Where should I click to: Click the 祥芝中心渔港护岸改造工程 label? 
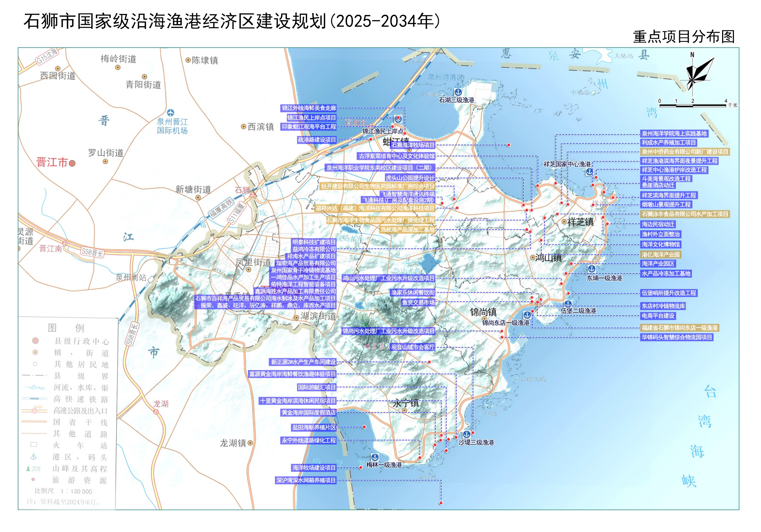pyautogui.click(x=674, y=170)
